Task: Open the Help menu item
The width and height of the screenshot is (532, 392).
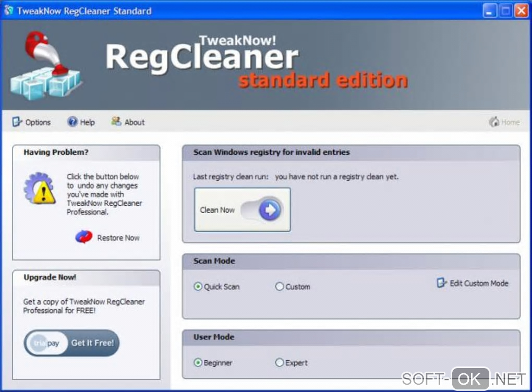Action: click(x=81, y=122)
